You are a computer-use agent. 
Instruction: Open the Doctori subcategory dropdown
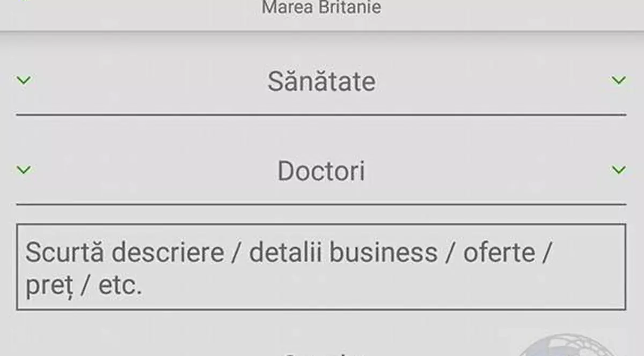click(321, 172)
